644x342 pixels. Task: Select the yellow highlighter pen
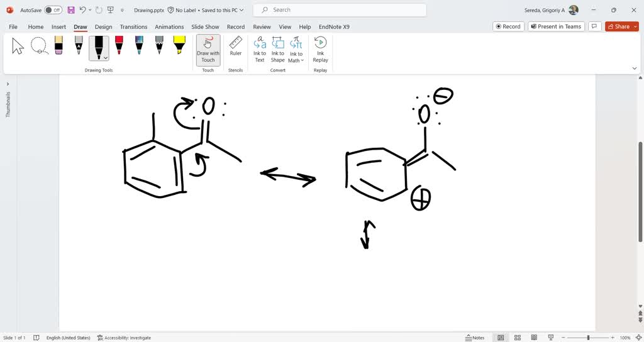[x=179, y=46]
